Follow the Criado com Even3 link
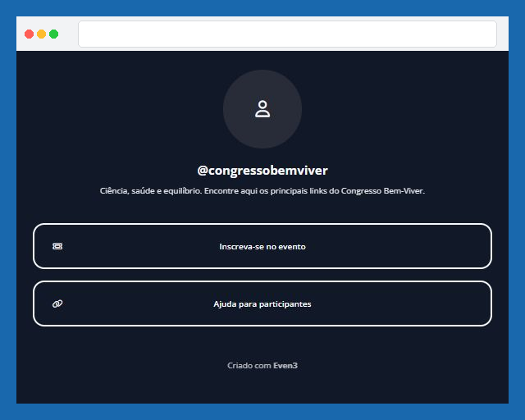 pyautogui.click(x=262, y=365)
